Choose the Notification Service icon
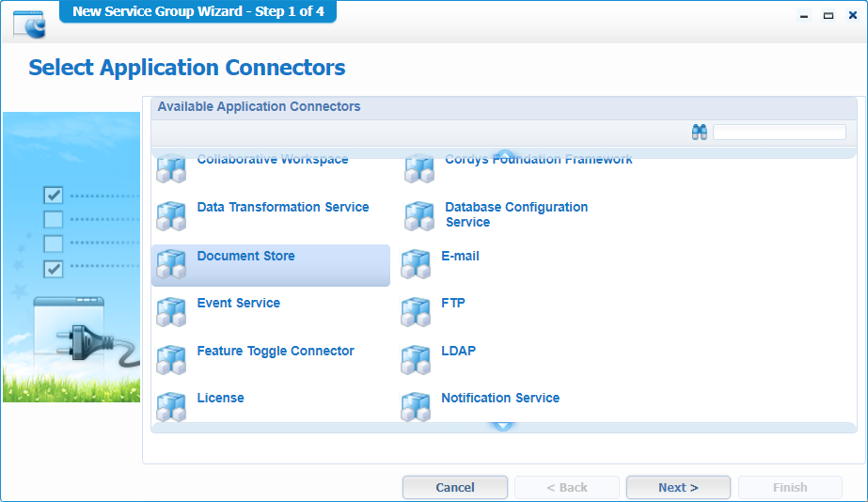The height and width of the screenshot is (502, 868). 416,406
